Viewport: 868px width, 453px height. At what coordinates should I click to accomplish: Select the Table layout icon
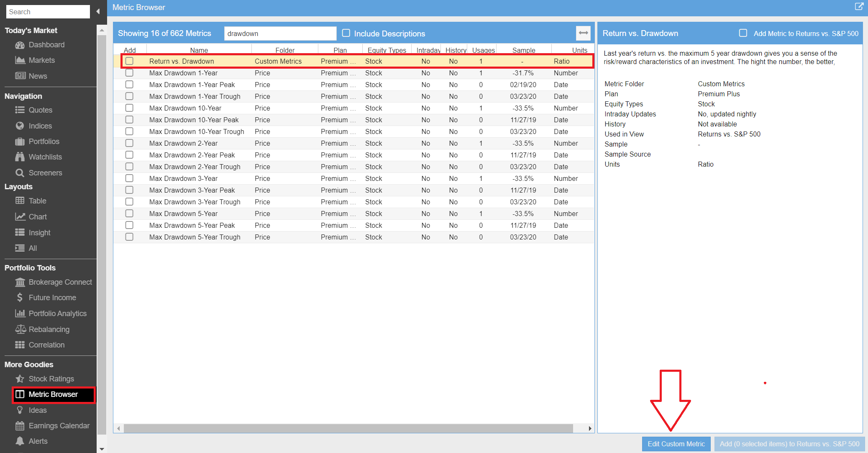point(20,201)
